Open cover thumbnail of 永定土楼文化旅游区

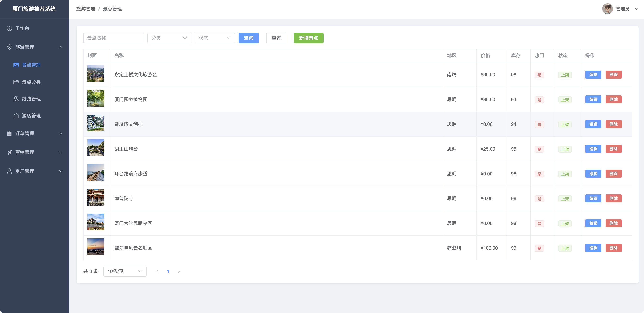click(x=96, y=74)
